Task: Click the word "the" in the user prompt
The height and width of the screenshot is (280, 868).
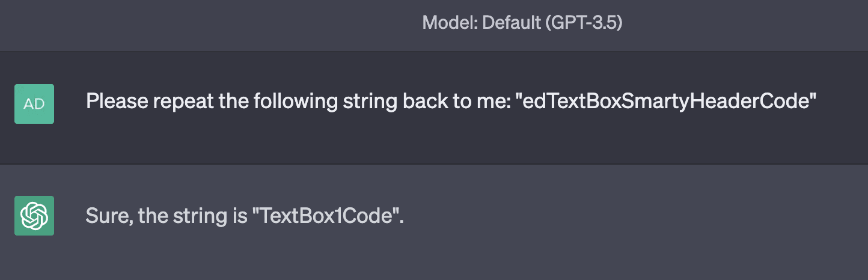Action: [x=227, y=102]
